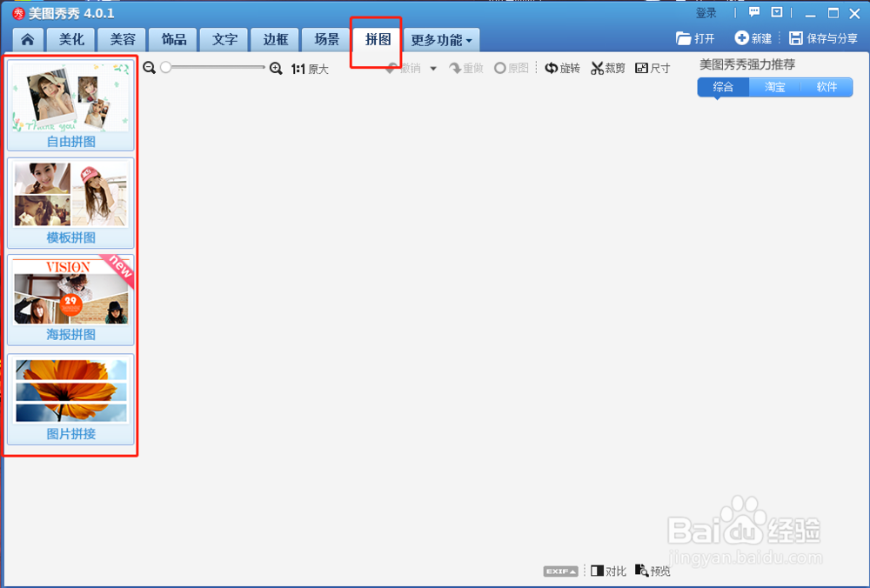
Task: Expand the 更多功能 dropdown
Action: 442,40
